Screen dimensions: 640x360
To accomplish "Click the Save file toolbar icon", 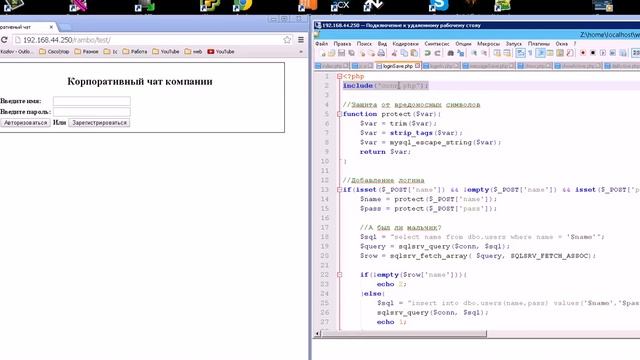I will pyautogui.click(x=341, y=53).
